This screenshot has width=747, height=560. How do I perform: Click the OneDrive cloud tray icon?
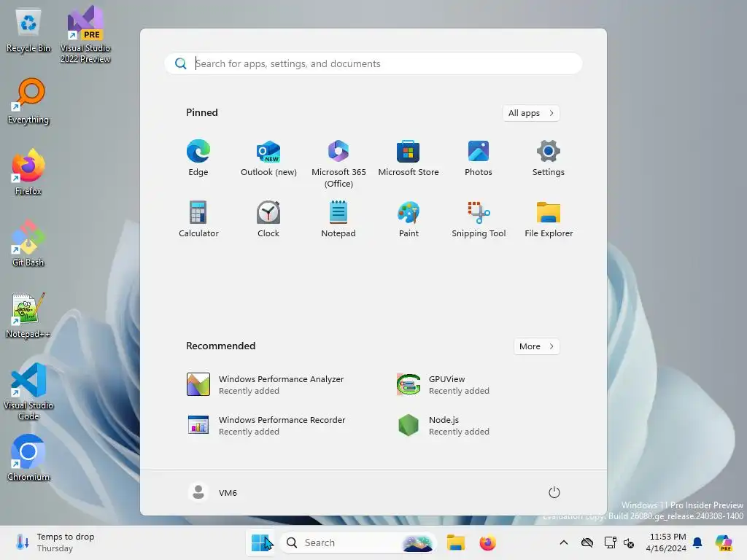tap(587, 542)
